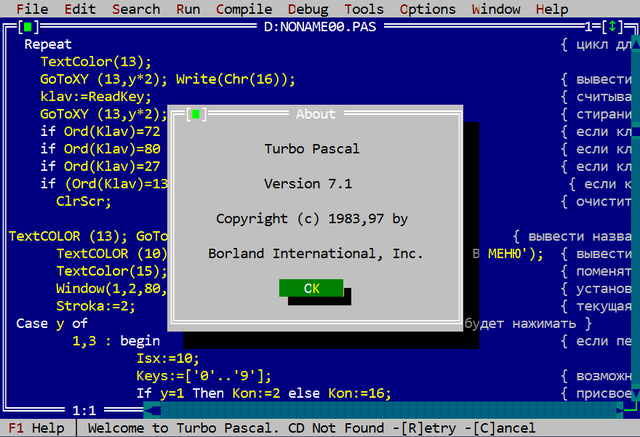Confirm the About dialog with OK
The width and height of the screenshot is (640, 437).
(x=311, y=288)
